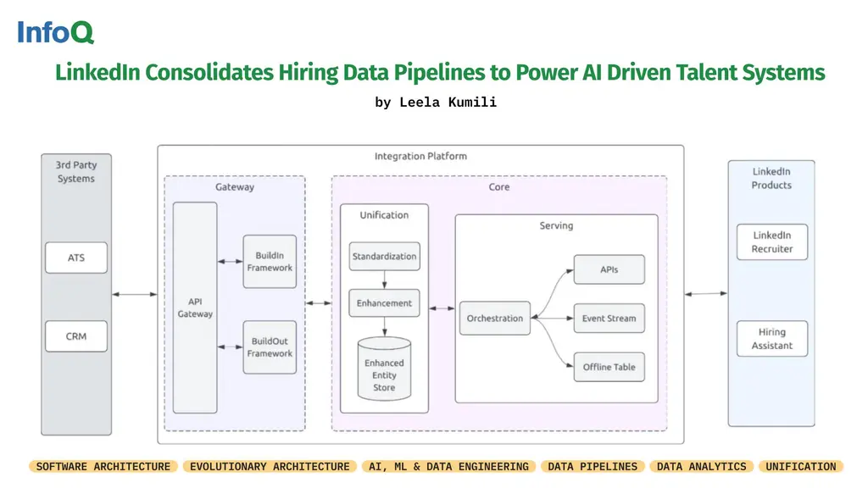This screenshot has width=868, height=488.
Task: Click the 'LinkedIn Products' label
Action: (x=771, y=178)
